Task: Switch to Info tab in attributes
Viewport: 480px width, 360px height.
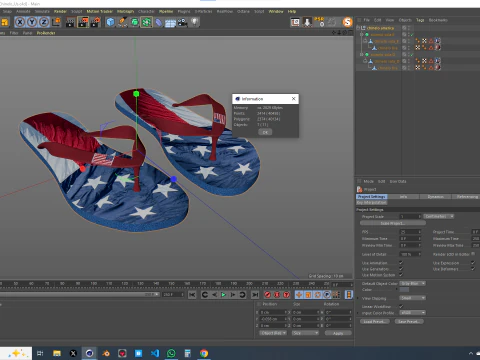Action: pyautogui.click(x=403, y=197)
